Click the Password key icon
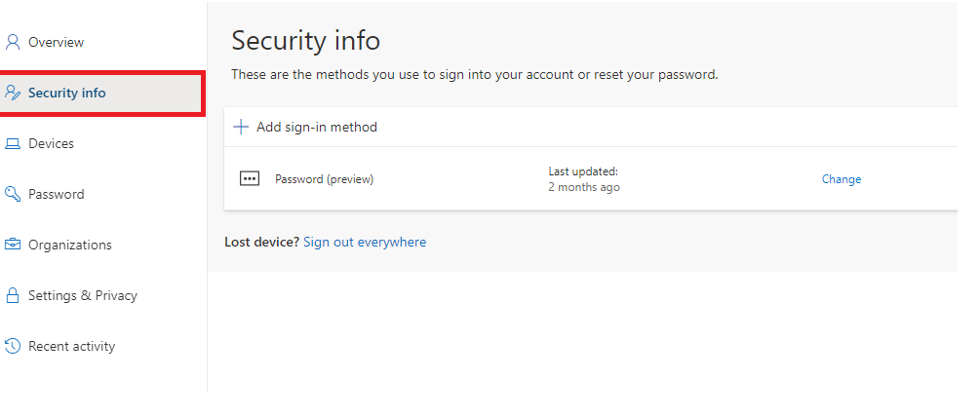 point(13,194)
